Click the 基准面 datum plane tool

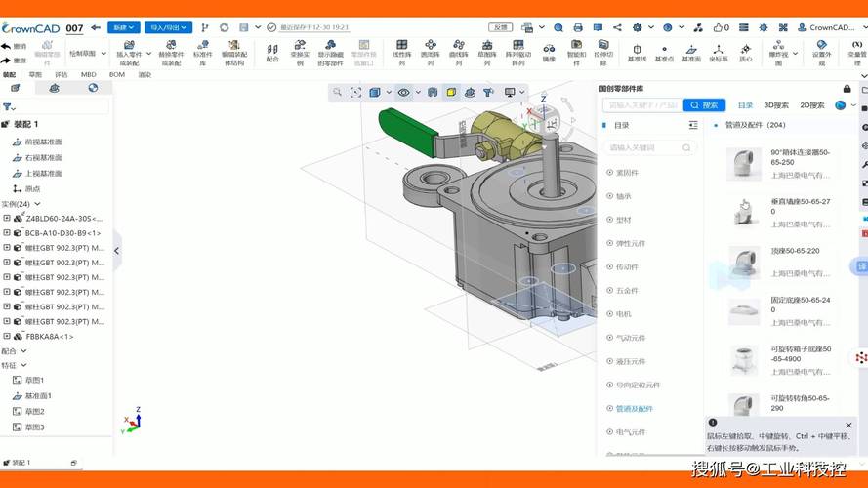[691, 53]
